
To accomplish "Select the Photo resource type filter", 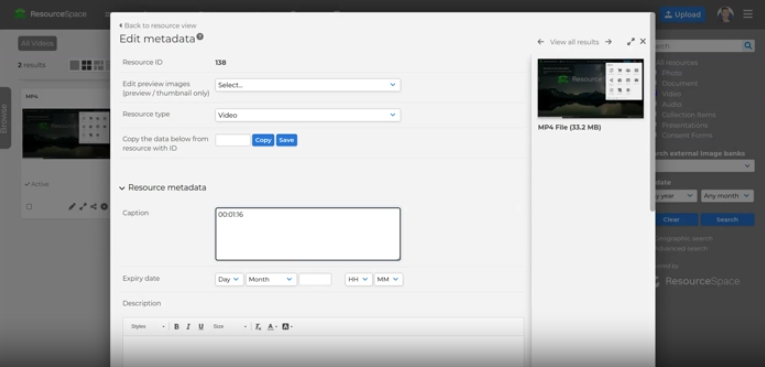I will click(x=672, y=73).
